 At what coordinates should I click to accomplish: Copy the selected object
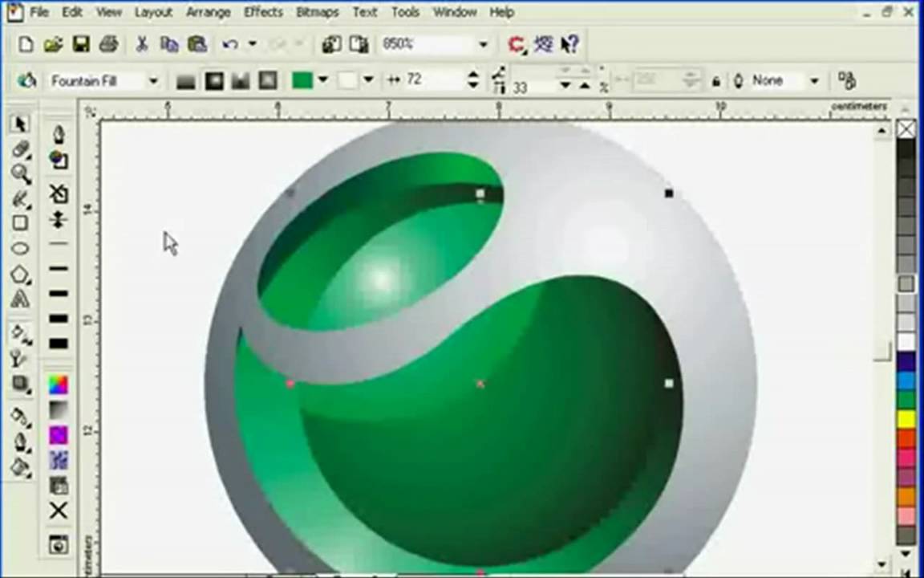[169, 44]
